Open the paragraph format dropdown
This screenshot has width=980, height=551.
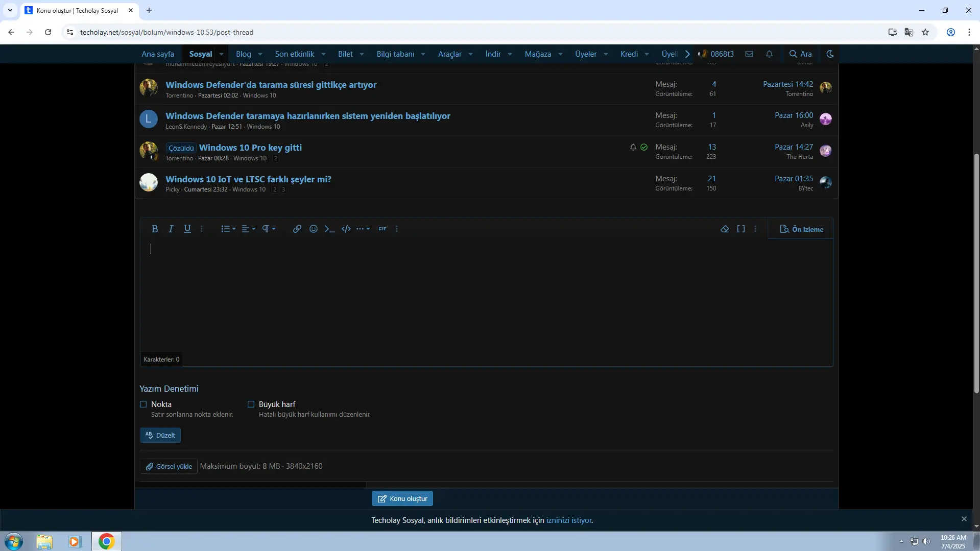[269, 229]
